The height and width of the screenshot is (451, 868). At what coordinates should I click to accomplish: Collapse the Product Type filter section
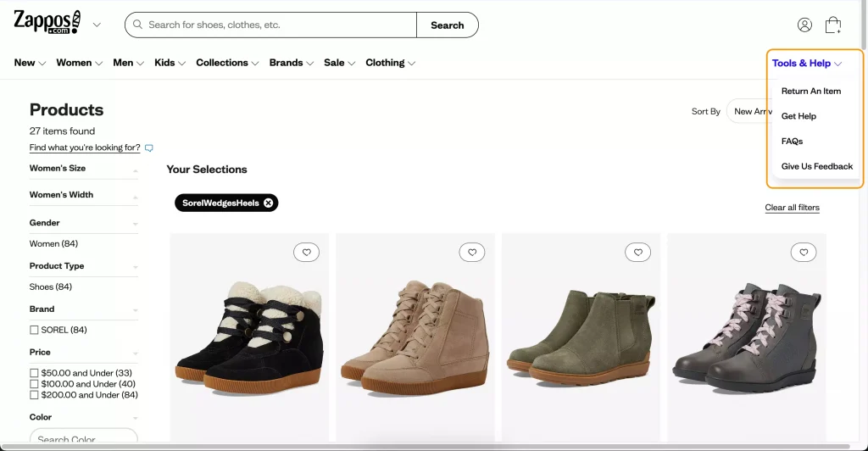coord(84,265)
